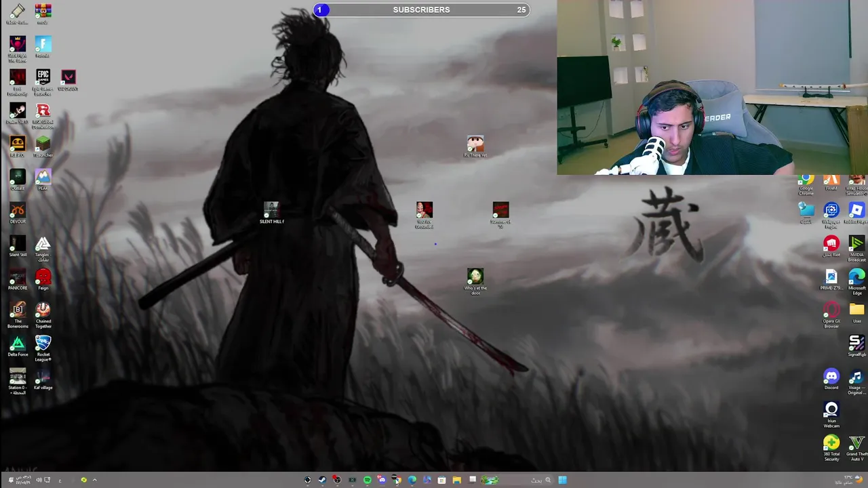The width and height of the screenshot is (868, 488).
Task: Open the PRIME-Z79 image file
Action: click(x=831, y=279)
